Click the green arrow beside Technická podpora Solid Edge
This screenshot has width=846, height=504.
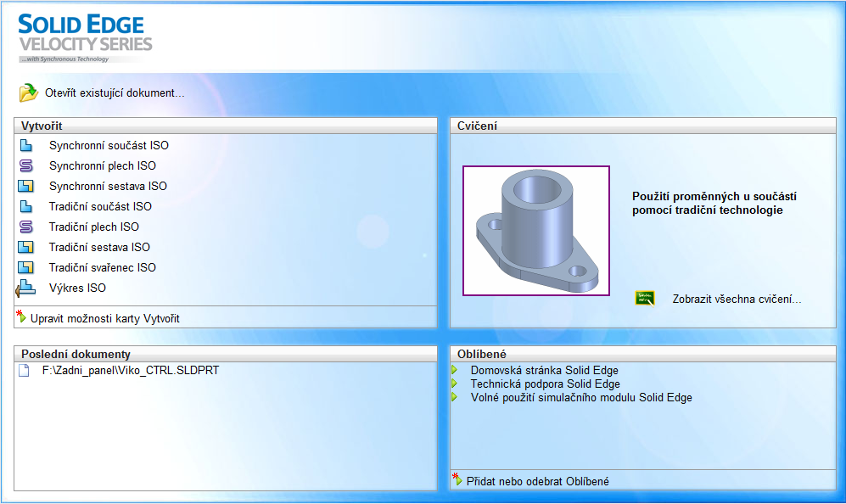454,384
